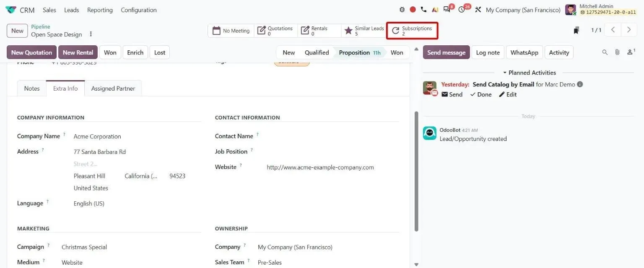Attach files with the paperclip icon
Screen dimensions: 644x268
[x=617, y=52]
